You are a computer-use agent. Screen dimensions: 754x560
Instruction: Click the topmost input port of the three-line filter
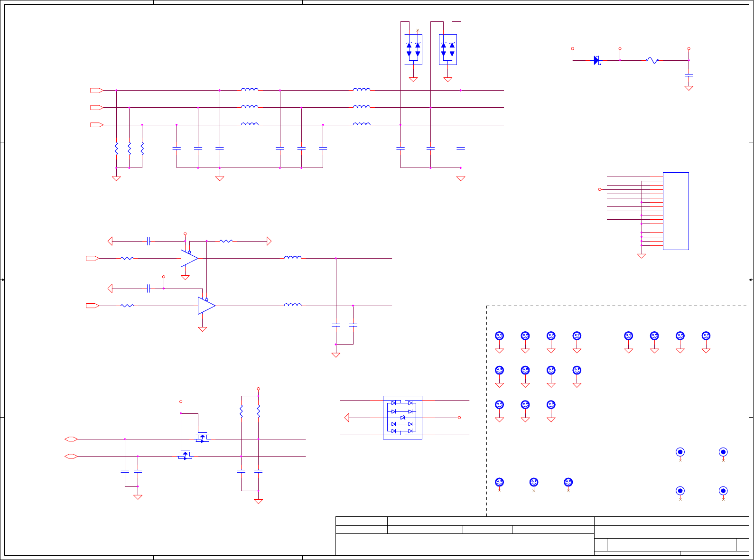[x=97, y=90]
